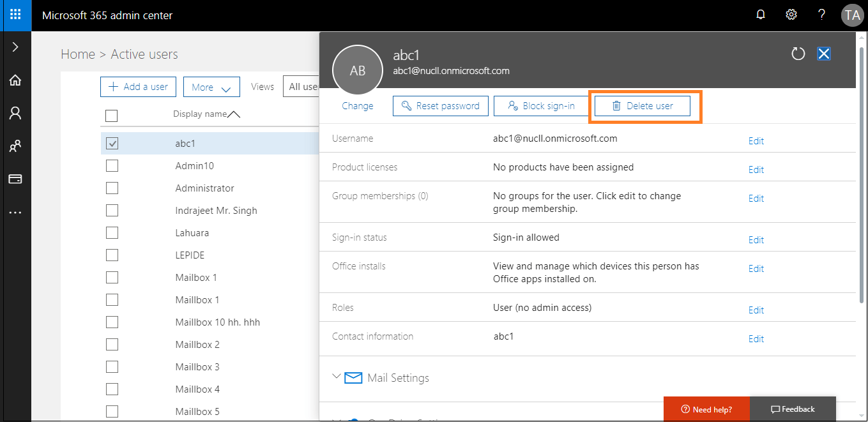Go to Home via the breadcrumb

(78, 54)
